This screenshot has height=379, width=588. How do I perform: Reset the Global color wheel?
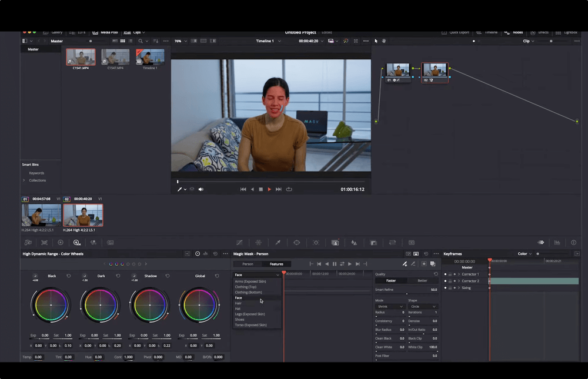217,276
